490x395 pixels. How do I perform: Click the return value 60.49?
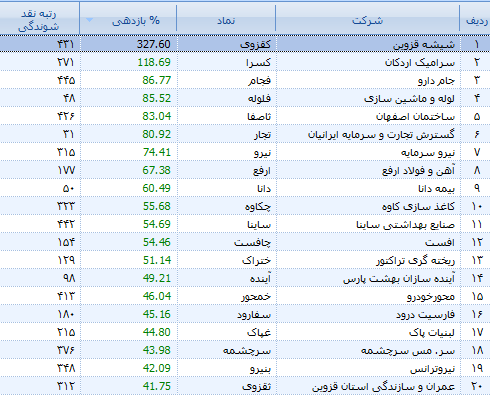(156, 188)
